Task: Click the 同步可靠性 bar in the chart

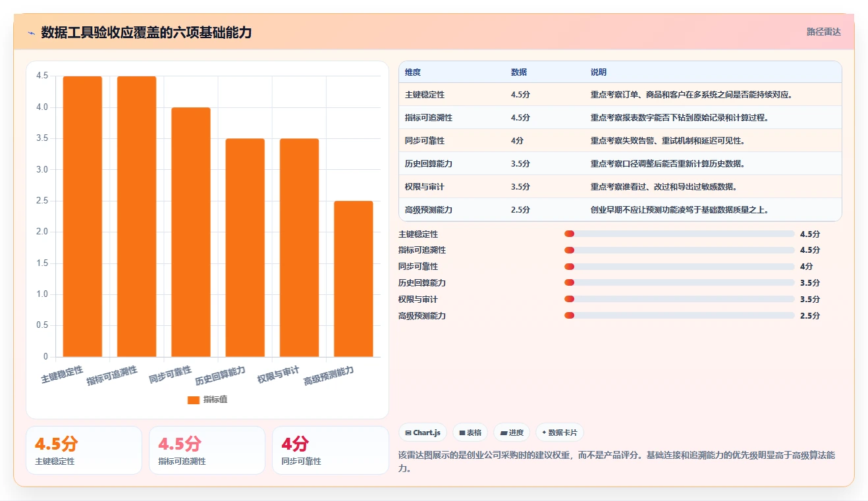Action: pyautogui.click(x=191, y=232)
